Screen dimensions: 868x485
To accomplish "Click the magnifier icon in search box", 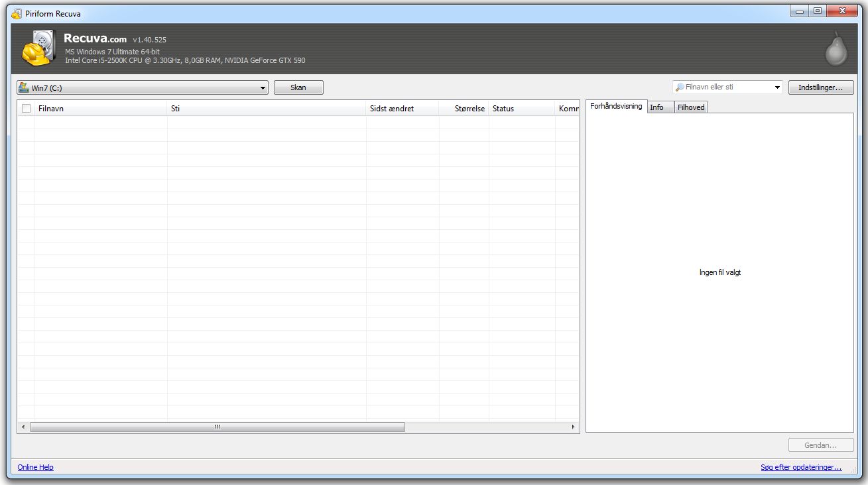I will click(680, 87).
